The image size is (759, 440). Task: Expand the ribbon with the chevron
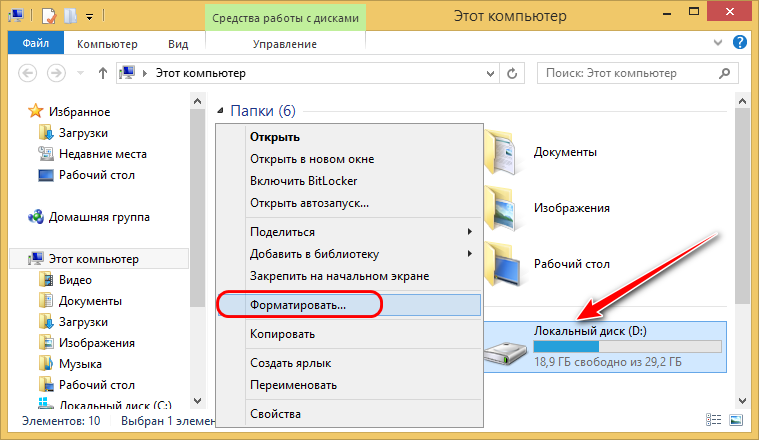(718, 43)
